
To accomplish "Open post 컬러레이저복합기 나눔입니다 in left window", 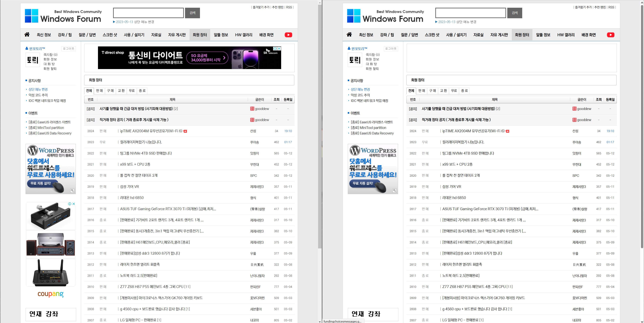I will (x=141, y=142).
